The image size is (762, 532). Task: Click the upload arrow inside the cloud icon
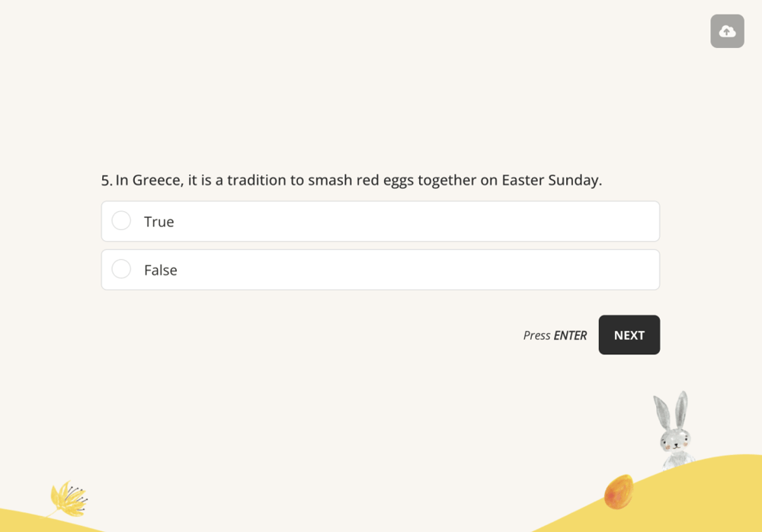[727, 30]
